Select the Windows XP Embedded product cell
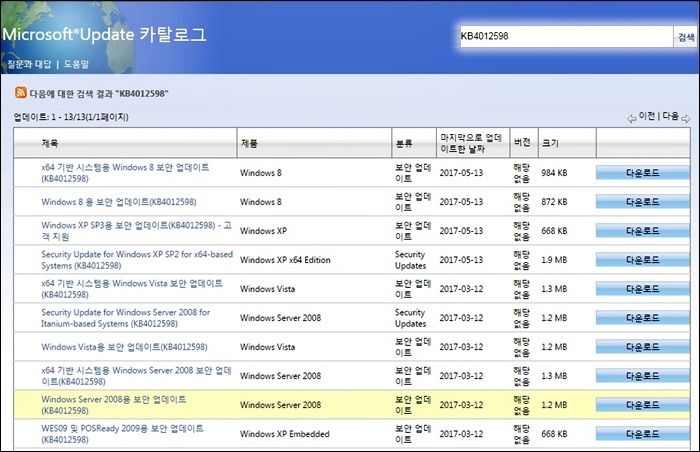The height and width of the screenshot is (452, 700). [x=284, y=434]
